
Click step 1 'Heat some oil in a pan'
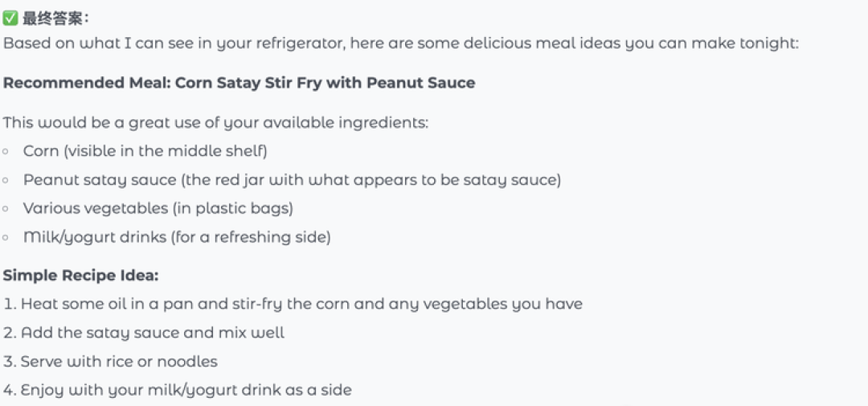tap(293, 304)
